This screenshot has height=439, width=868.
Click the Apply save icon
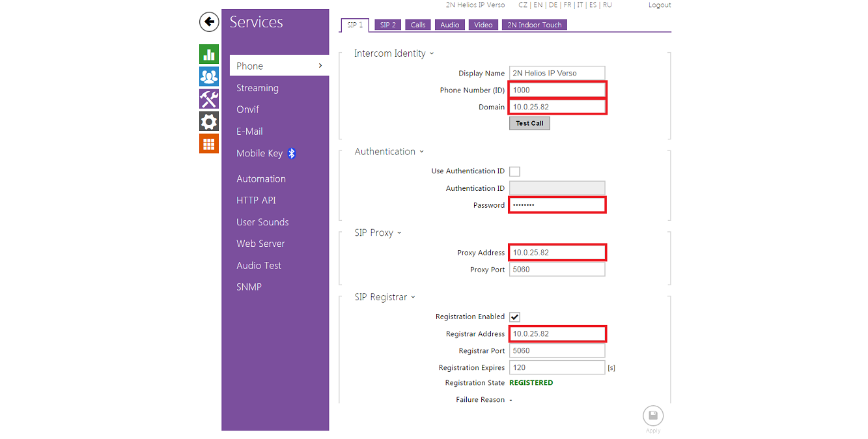(x=652, y=416)
